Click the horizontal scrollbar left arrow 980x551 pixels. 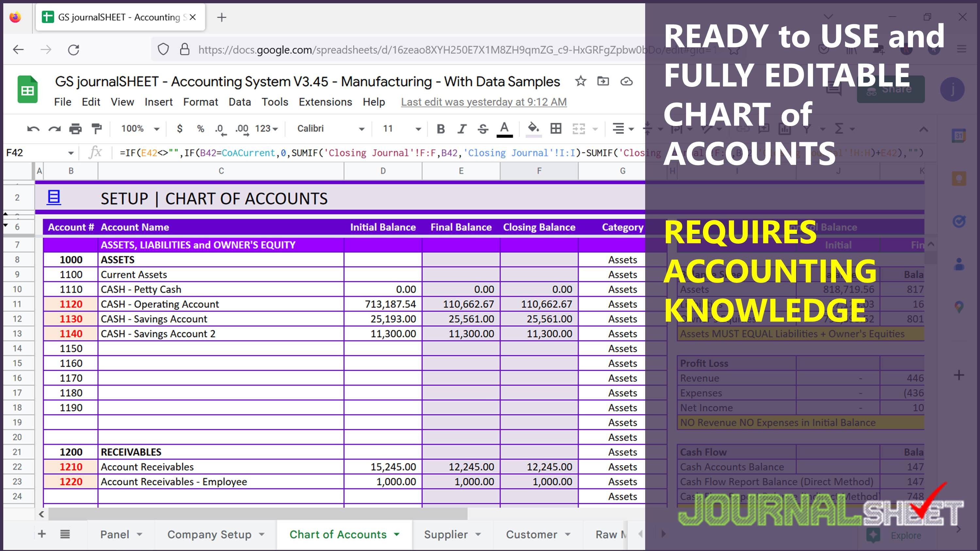coord(41,514)
